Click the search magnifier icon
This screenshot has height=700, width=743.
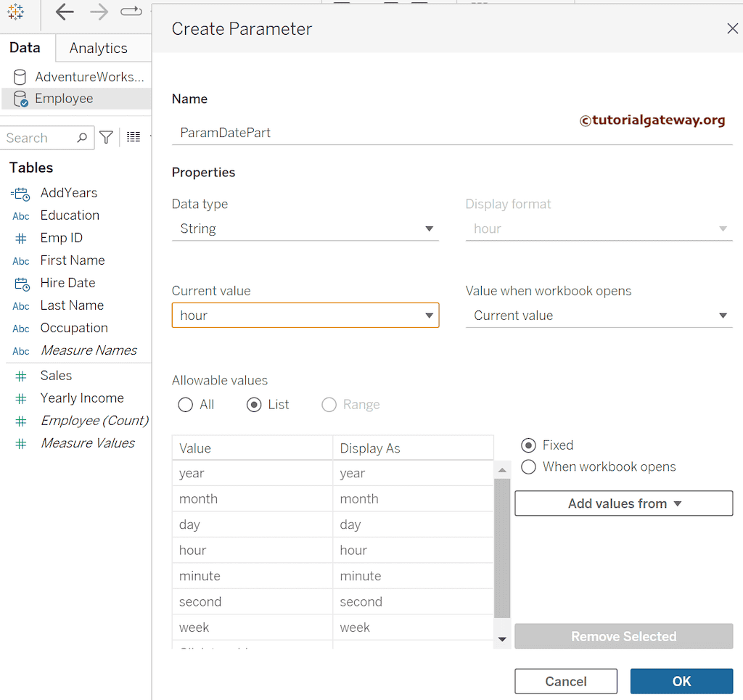coord(82,138)
